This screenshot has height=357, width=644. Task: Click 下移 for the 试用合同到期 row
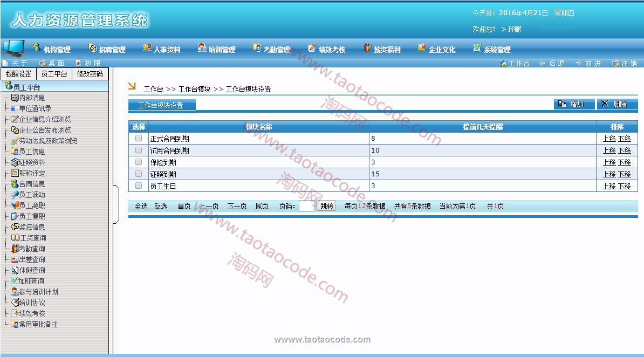(x=624, y=150)
